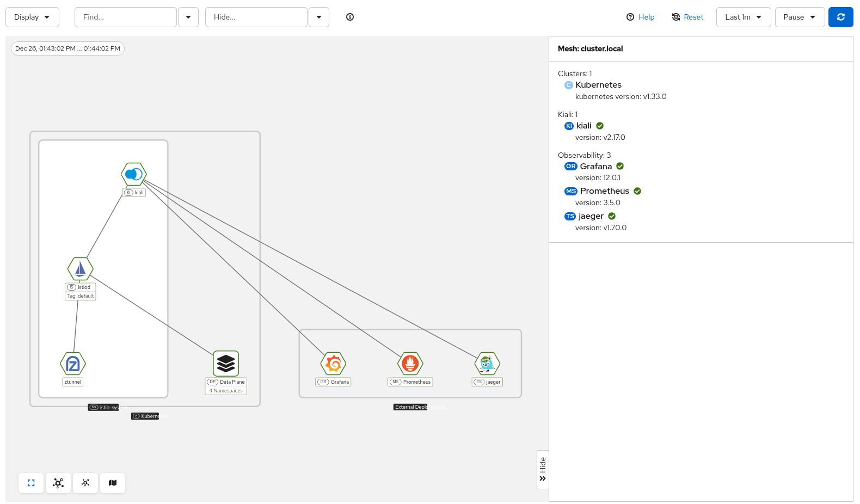Click the Prometheus flame node icon
This screenshot has height=504, width=860.
pos(410,364)
